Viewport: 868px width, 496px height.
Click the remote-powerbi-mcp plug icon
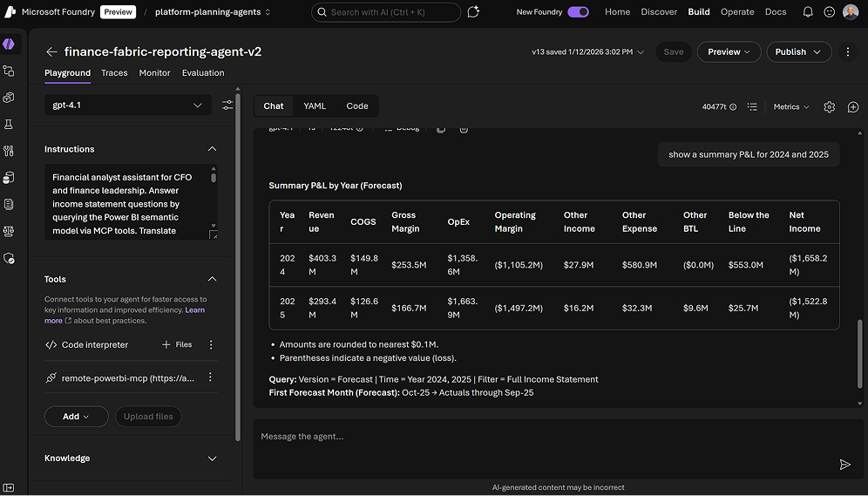click(x=51, y=377)
